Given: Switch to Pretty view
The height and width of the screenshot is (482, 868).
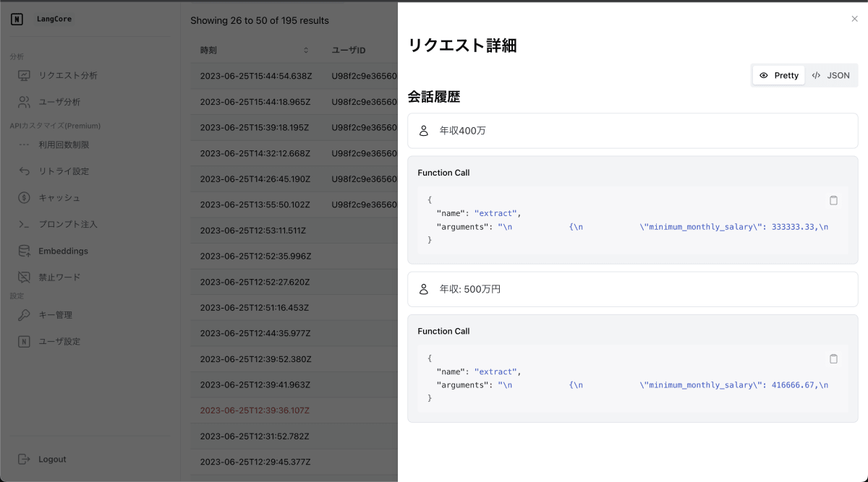Looking at the screenshot, I should [x=778, y=74].
